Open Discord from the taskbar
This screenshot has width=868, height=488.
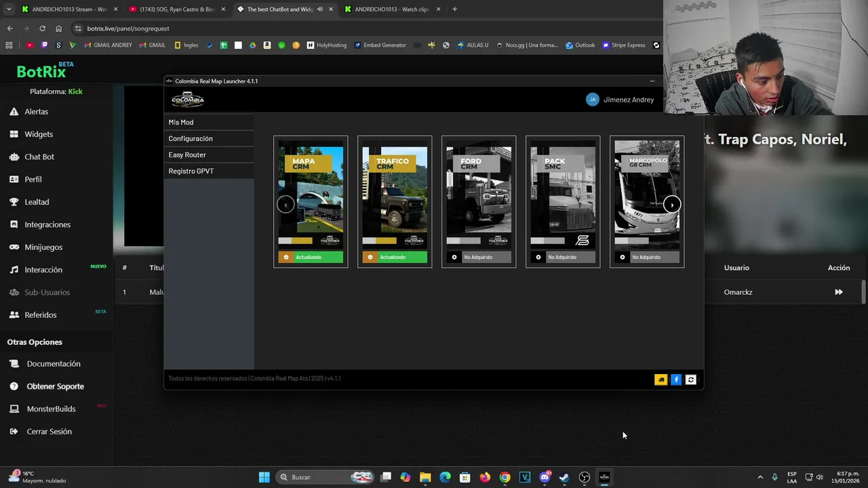(x=545, y=477)
